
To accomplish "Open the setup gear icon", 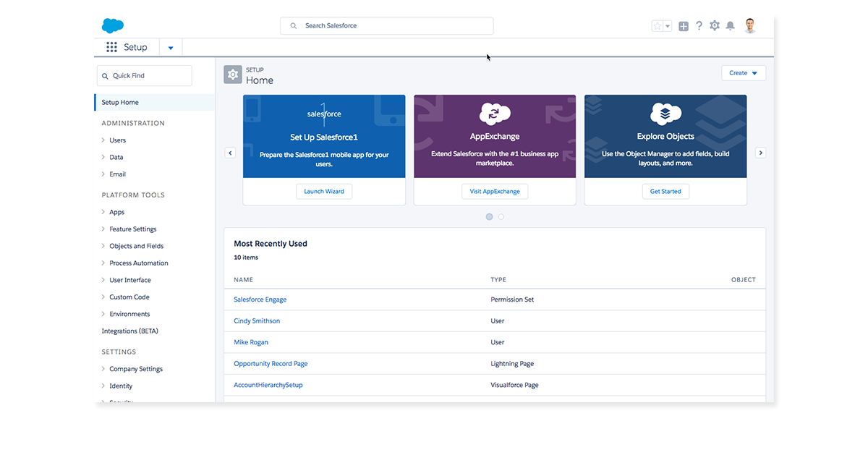I will tap(715, 26).
